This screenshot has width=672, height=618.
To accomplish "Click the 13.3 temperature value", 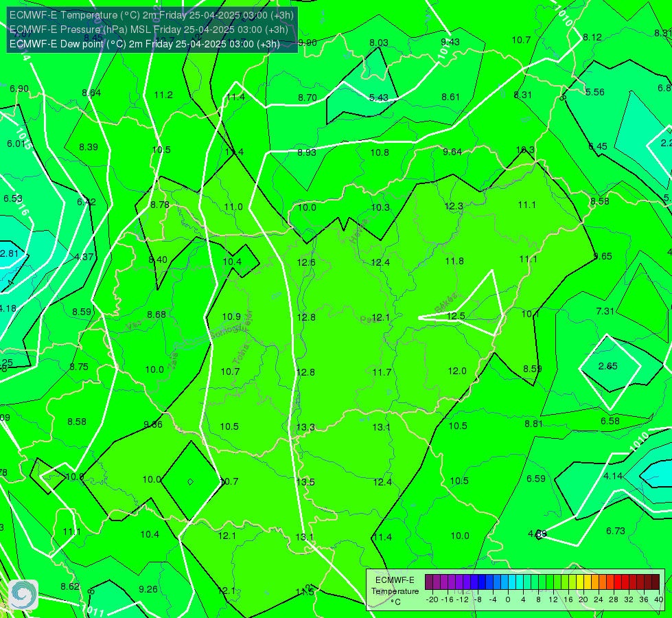I will [x=305, y=427].
